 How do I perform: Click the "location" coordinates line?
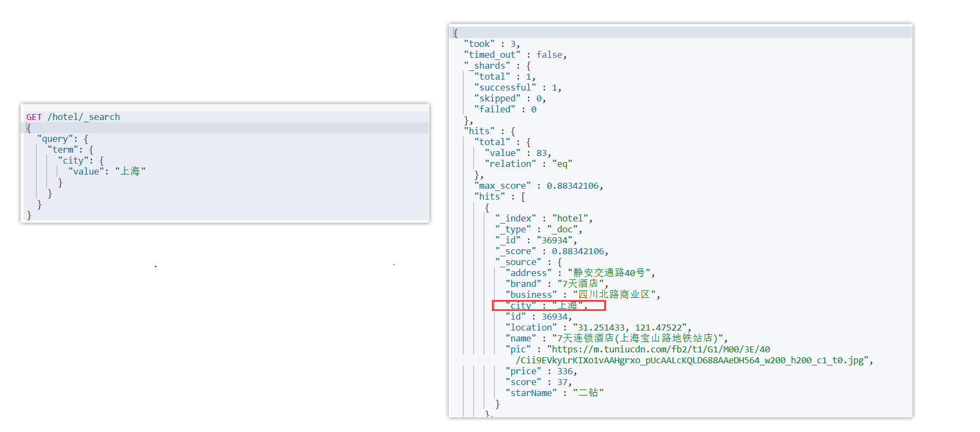(598, 327)
